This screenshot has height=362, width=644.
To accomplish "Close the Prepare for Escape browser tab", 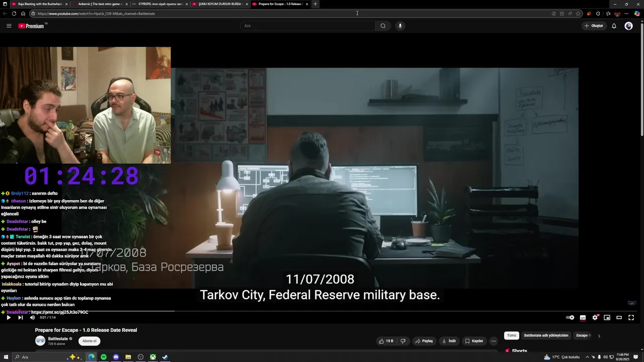I will [307, 4].
